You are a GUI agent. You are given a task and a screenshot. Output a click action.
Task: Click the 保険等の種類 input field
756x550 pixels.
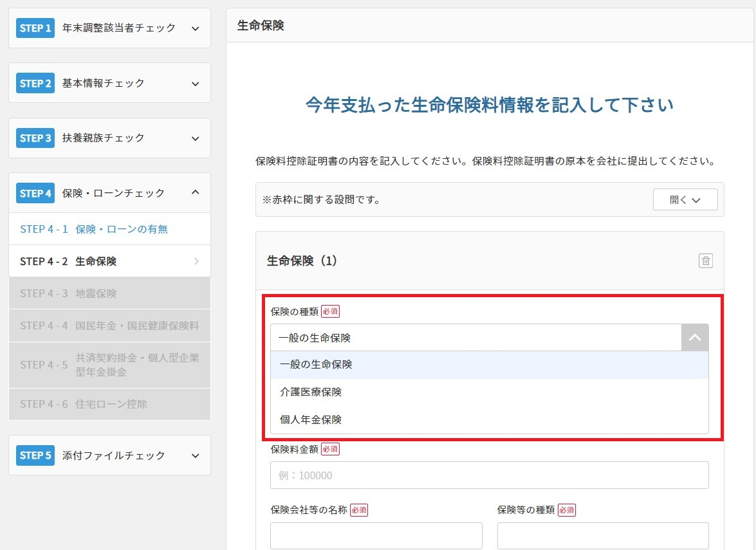(x=603, y=535)
